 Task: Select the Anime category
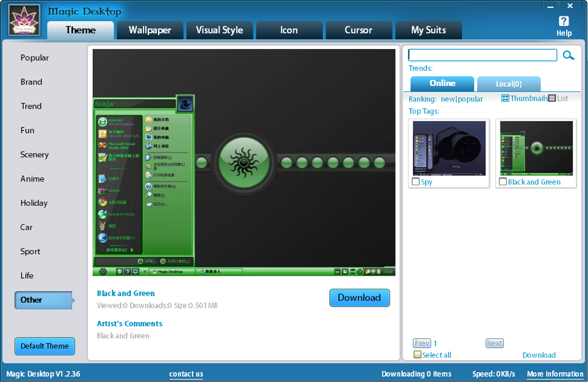pos(32,179)
